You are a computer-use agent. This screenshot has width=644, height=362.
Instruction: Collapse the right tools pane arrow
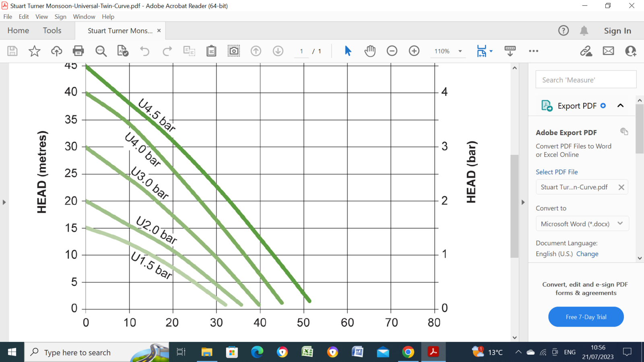coord(523,202)
